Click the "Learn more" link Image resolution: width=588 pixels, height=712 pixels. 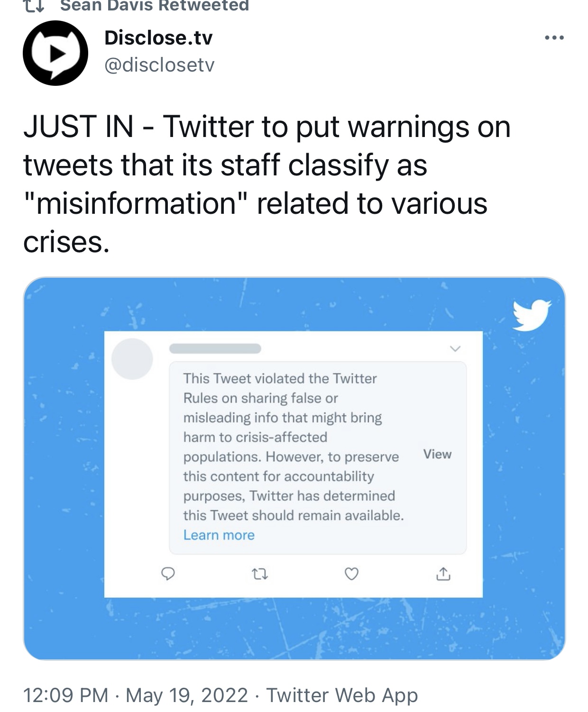219,535
